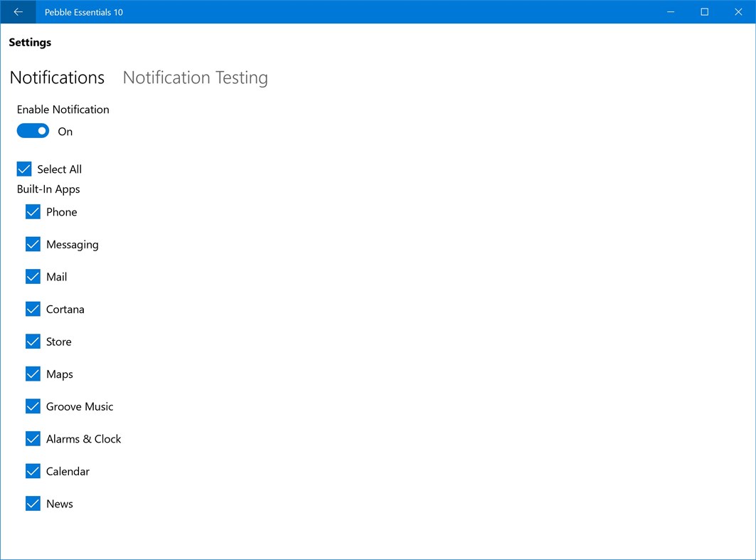Uncheck Groove Music notifications
Viewport: 756px width, 560px height.
pyautogui.click(x=33, y=406)
